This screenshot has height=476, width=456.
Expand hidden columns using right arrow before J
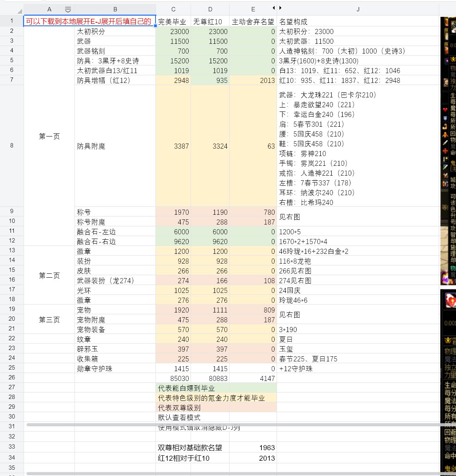tap(280, 8)
